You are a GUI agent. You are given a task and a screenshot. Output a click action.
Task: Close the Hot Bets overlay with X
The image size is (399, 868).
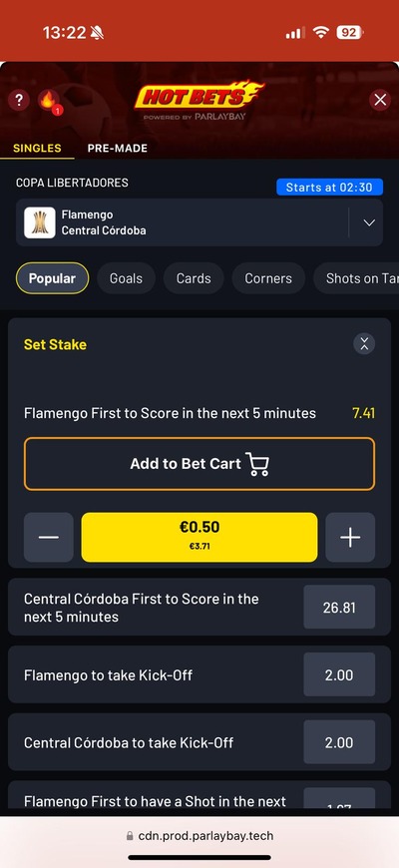380,100
